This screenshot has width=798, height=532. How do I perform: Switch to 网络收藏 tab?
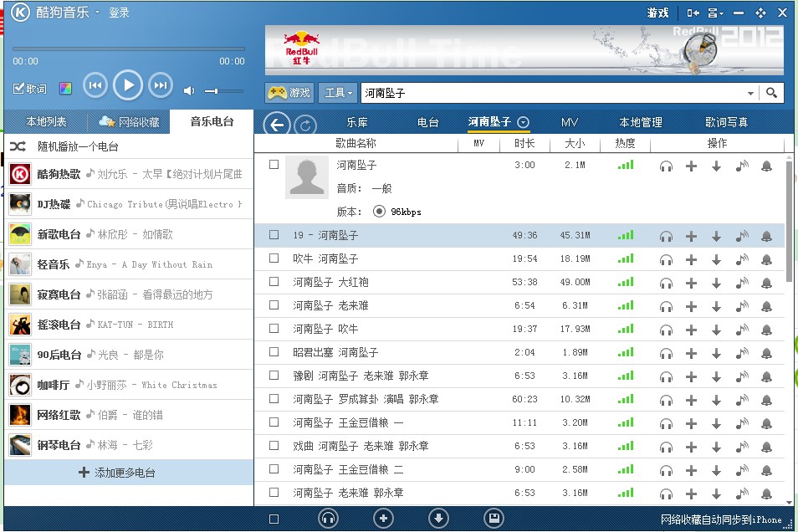pyautogui.click(x=130, y=121)
